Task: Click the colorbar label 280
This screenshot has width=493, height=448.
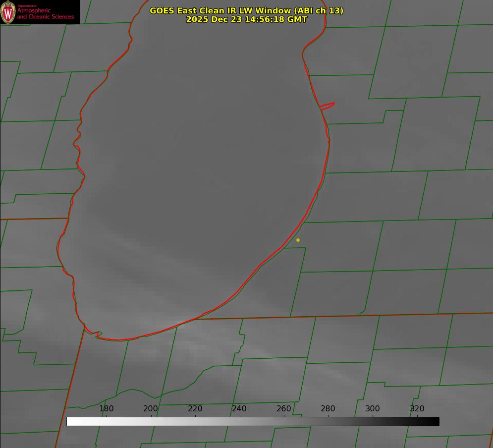Action: [x=328, y=408]
